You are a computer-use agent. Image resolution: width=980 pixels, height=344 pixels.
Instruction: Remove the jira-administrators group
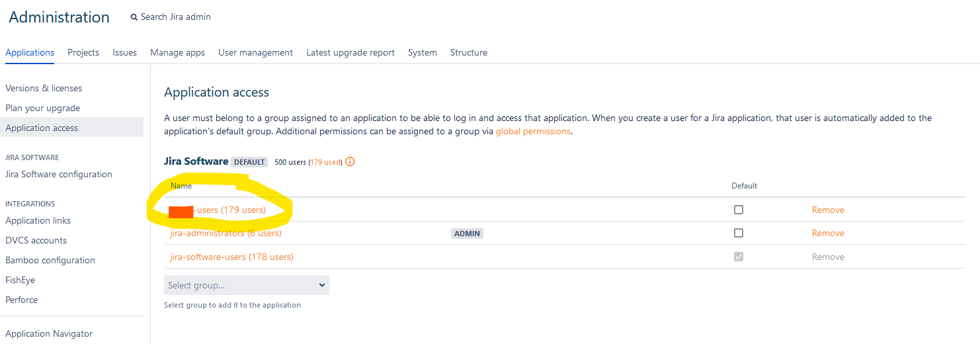[828, 233]
